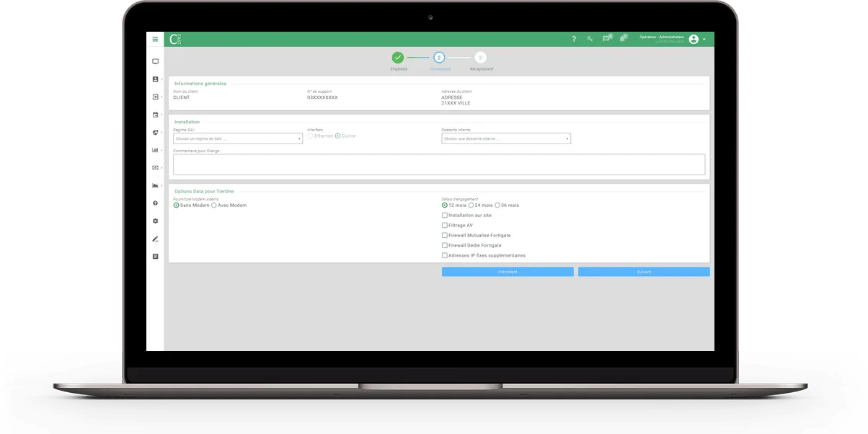The height and width of the screenshot is (434, 868).
Task: Click the key icon in header
Action: click(x=590, y=39)
